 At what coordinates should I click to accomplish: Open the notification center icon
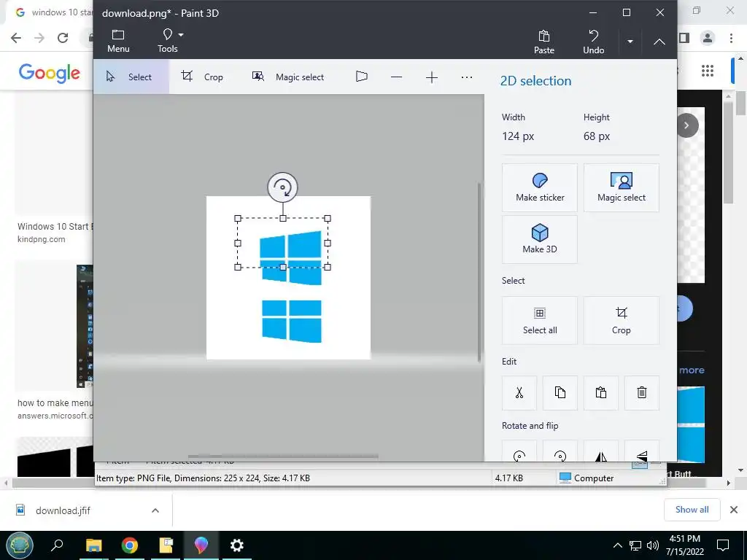point(723,545)
